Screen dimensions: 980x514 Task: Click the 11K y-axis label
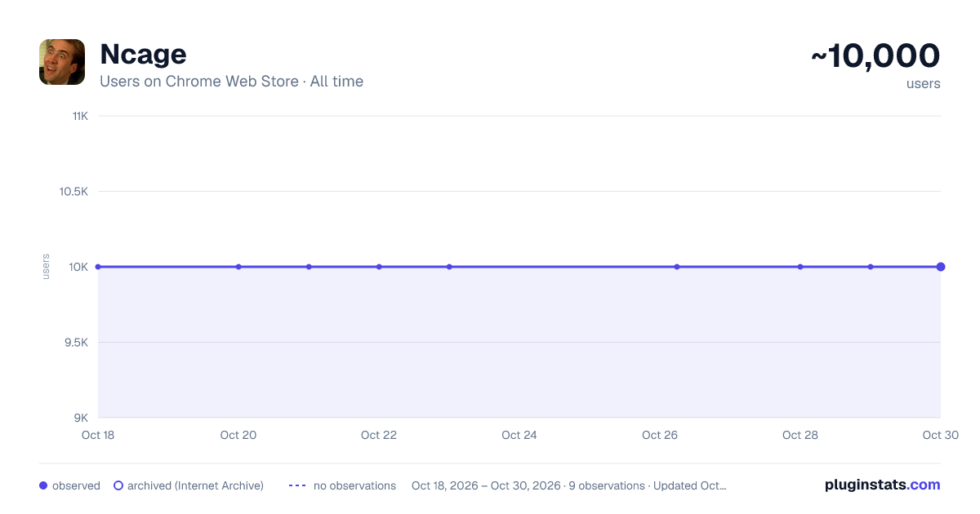[x=80, y=116]
